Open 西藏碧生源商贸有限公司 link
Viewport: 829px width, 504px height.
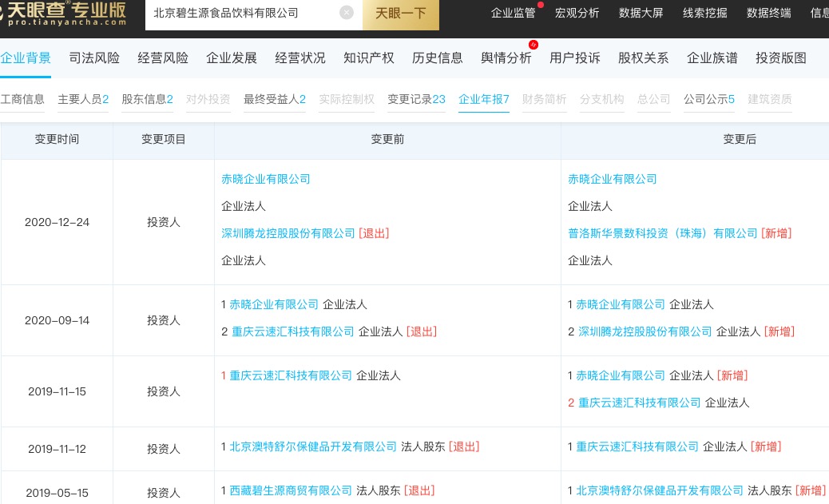291,490
